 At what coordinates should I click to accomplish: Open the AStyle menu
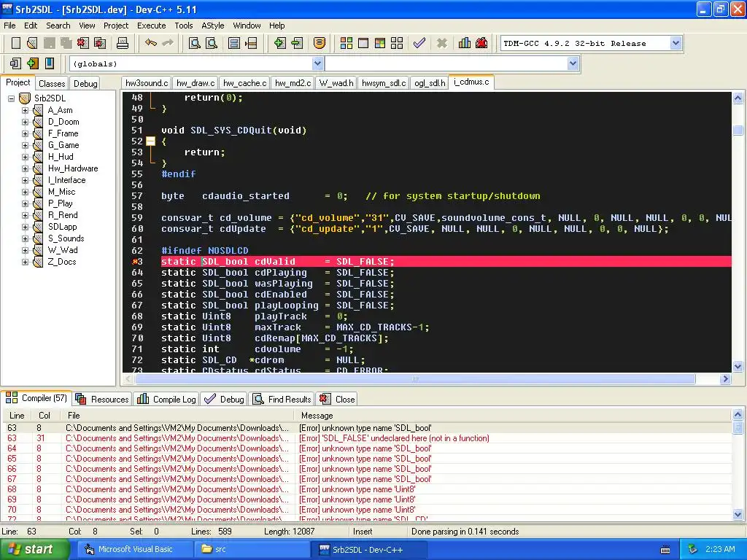(212, 26)
